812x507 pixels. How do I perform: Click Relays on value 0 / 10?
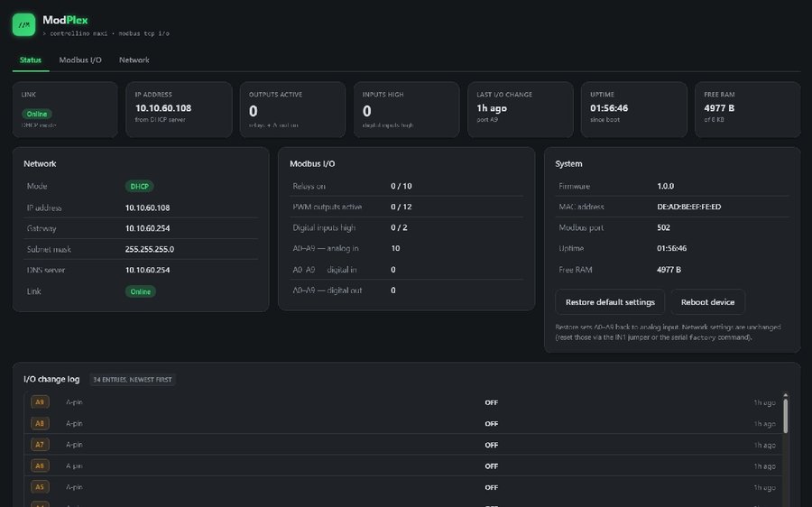point(401,186)
